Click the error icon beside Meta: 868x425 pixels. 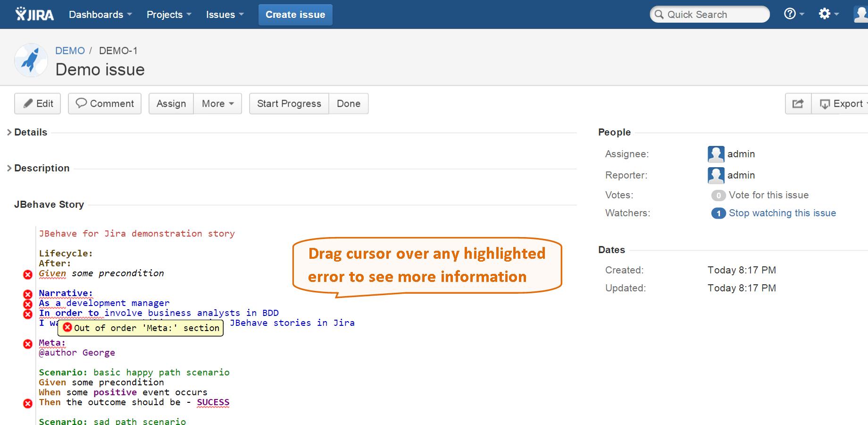coord(28,344)
